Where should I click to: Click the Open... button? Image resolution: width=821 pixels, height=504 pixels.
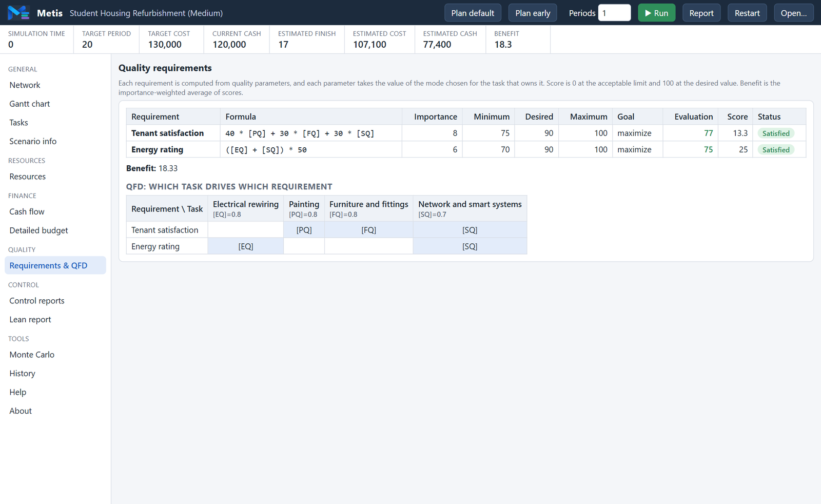794,13
